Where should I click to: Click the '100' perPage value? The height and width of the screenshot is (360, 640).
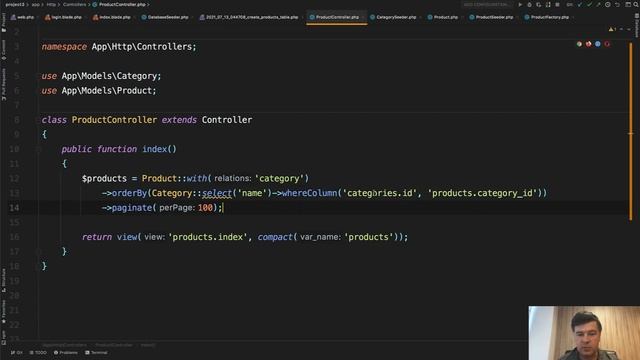205,208
